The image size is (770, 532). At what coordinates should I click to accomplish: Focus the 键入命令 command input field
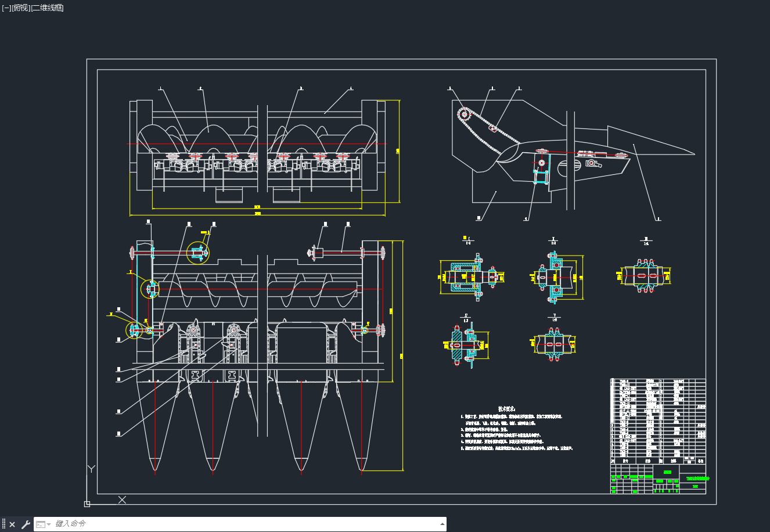coord(244,524)
